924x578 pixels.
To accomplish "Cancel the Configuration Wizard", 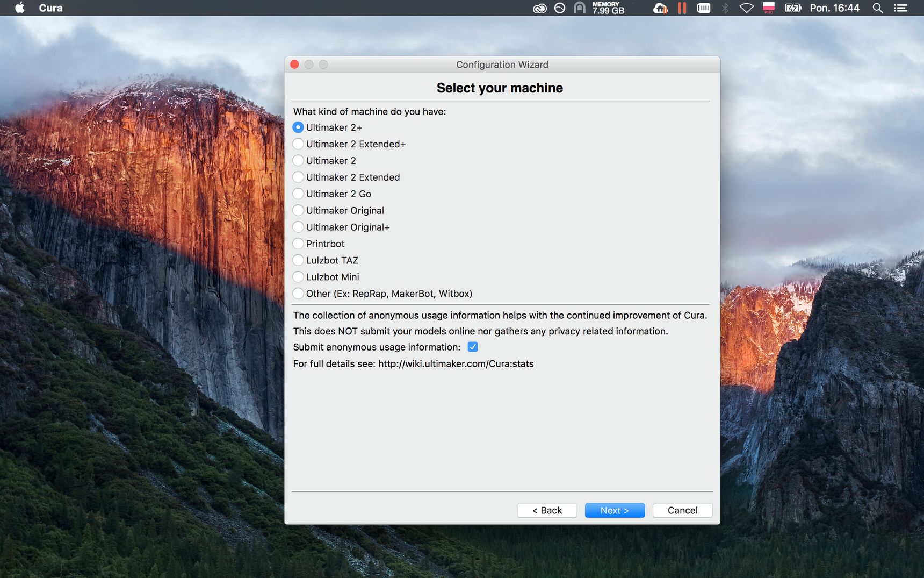I will tap(683, 511).
